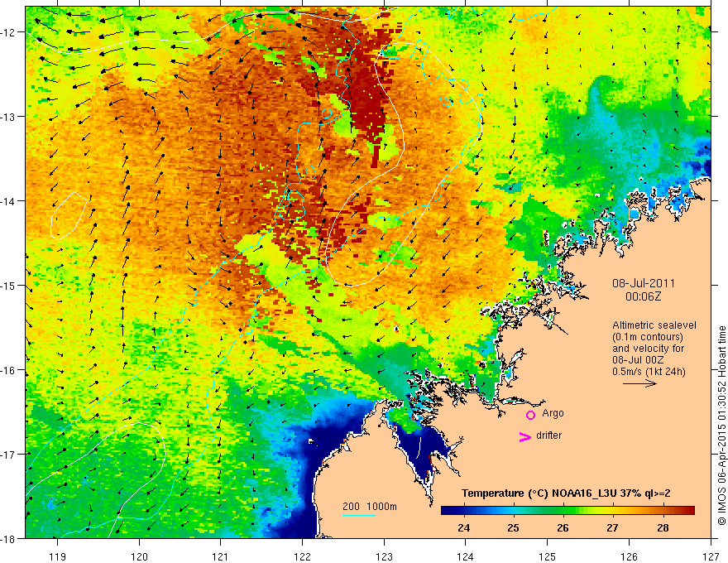This screenshot has width=728, height=563.
Task: Click the latitude label '-13'
Action: tap(8, 117)
